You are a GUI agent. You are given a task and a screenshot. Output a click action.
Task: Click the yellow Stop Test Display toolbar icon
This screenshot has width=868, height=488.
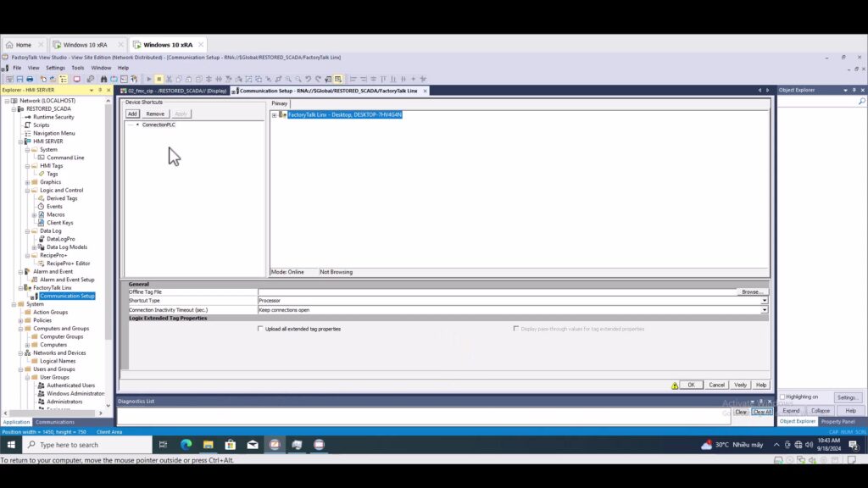click(159, 79)
